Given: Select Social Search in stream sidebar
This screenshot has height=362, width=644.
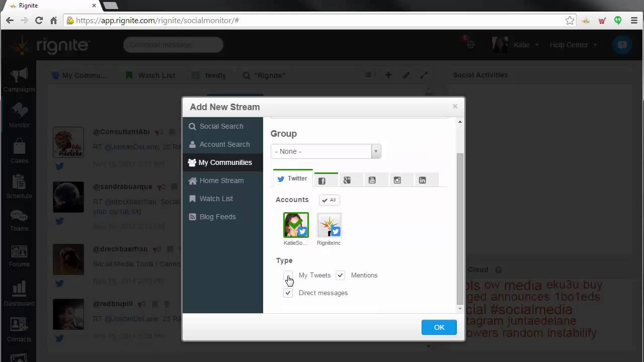Looking at the screenshot, I should (222, 126).
